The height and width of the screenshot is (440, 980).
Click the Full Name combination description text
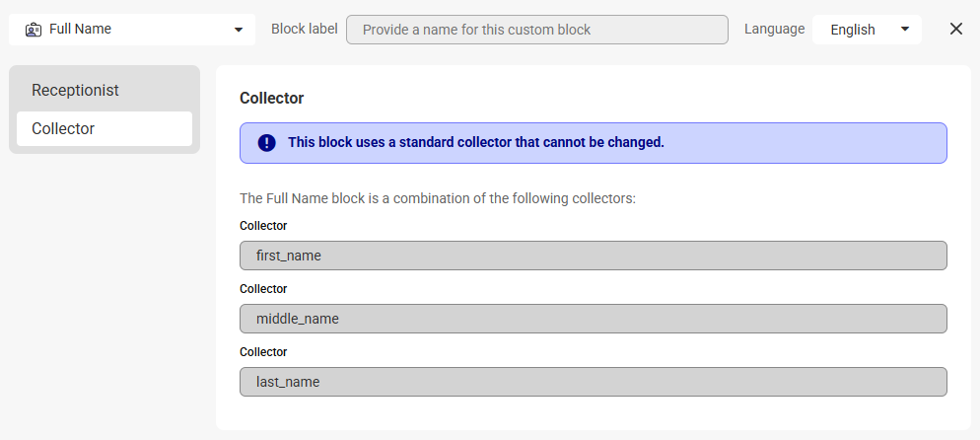438,198
